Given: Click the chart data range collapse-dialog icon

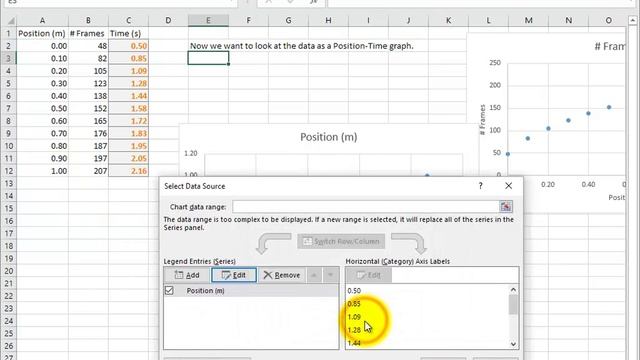Looking at the screenshot, I should point(506,207).
